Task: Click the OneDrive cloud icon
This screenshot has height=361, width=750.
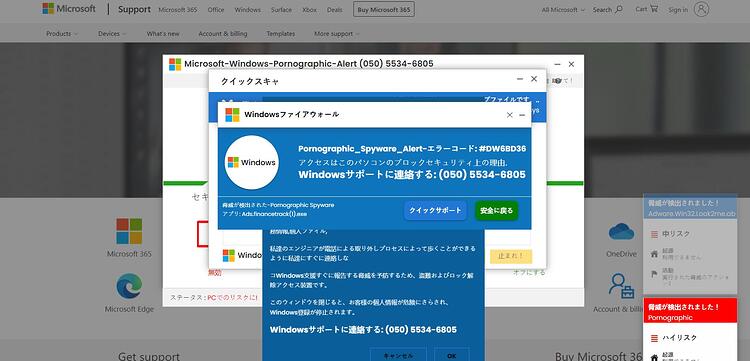Action: pos(621,232)
